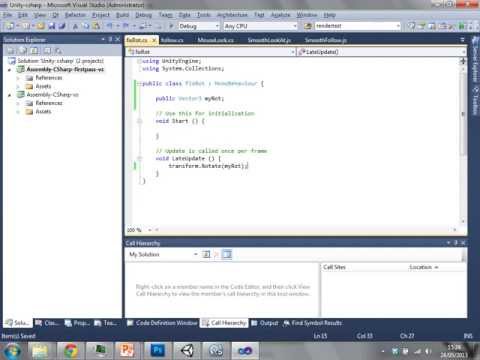Switch to the follow.cs editor tab

pyautogui.click(x=172, y=40)
